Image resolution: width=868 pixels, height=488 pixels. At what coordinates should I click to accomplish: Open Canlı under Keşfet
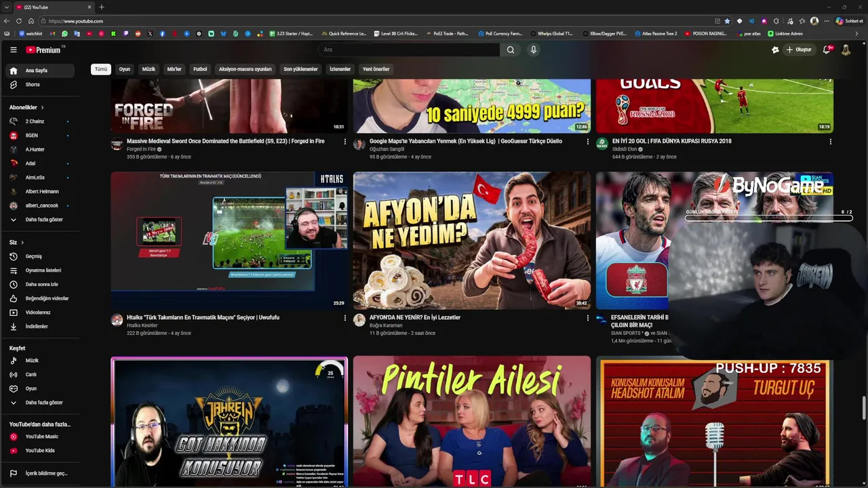[x=41, y=374]
